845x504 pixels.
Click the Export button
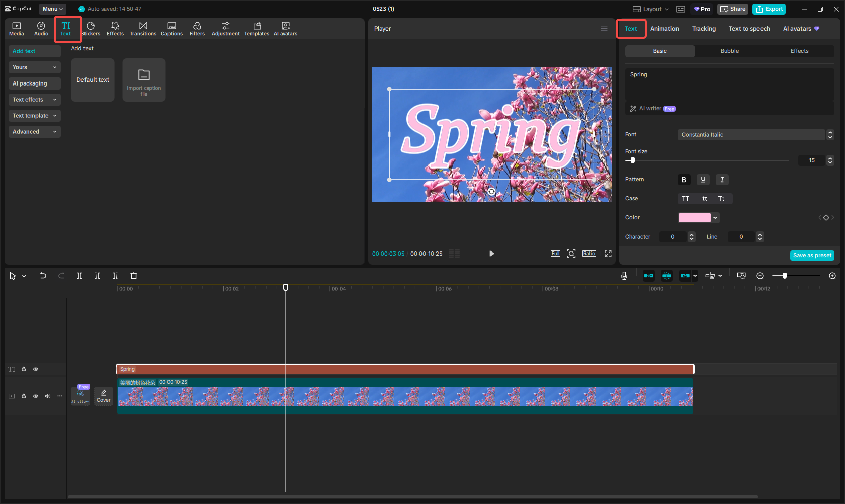point(769,9)
